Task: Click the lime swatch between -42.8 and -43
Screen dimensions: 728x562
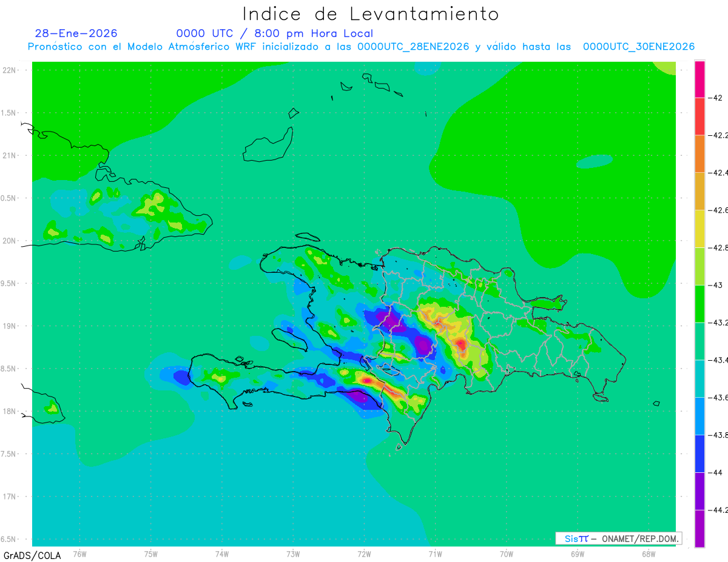Action: point(699,266)
